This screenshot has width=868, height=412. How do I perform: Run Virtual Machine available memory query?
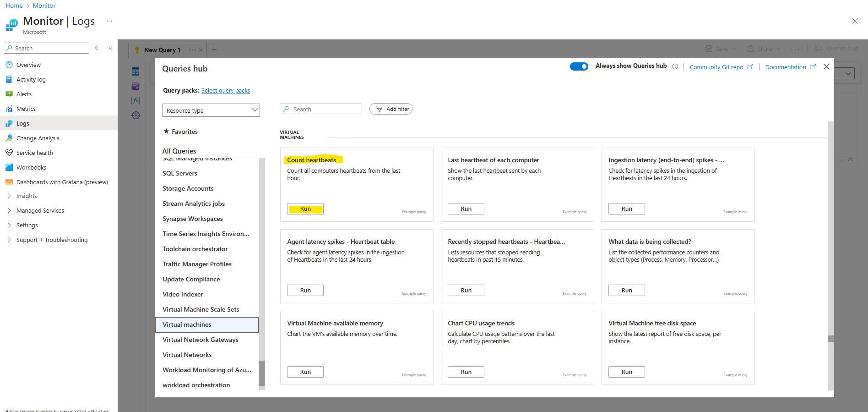pos(305,372)
